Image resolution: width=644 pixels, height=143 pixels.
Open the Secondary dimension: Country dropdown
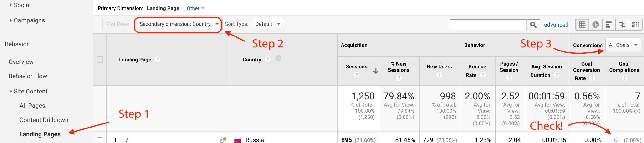(x=179, y=24)
